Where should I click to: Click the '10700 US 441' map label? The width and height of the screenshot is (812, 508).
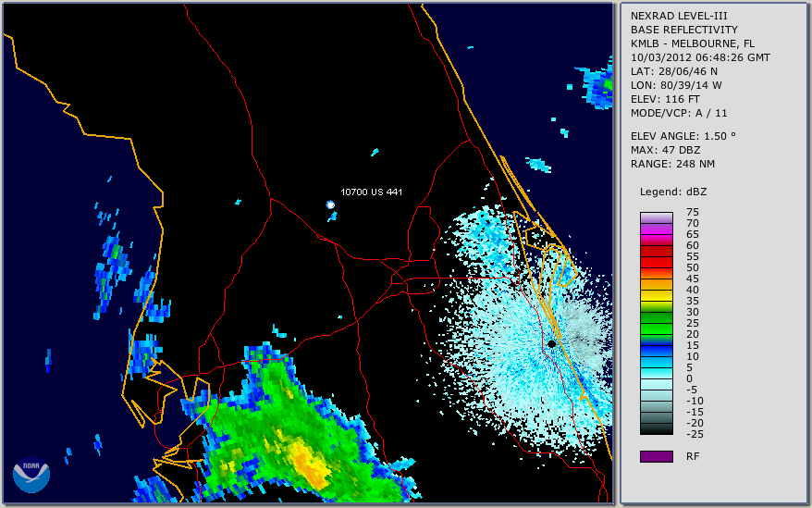[371, 192]
